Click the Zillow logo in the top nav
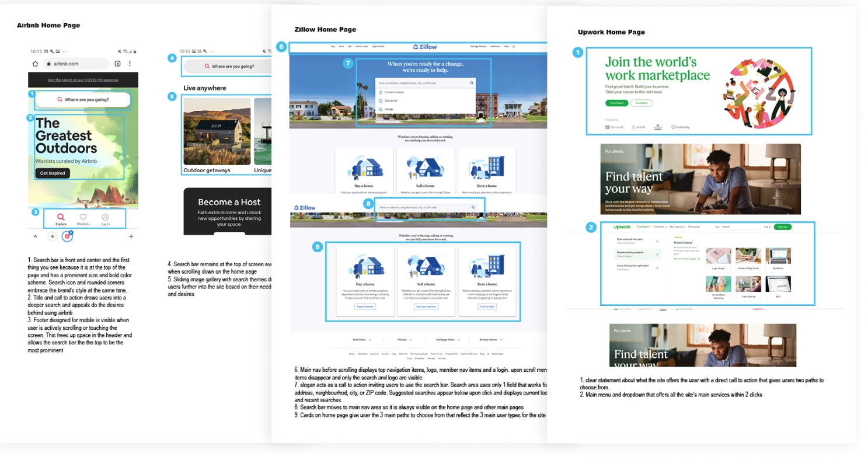The height and width of the screenshot is (460, 868). click(426, 47)
